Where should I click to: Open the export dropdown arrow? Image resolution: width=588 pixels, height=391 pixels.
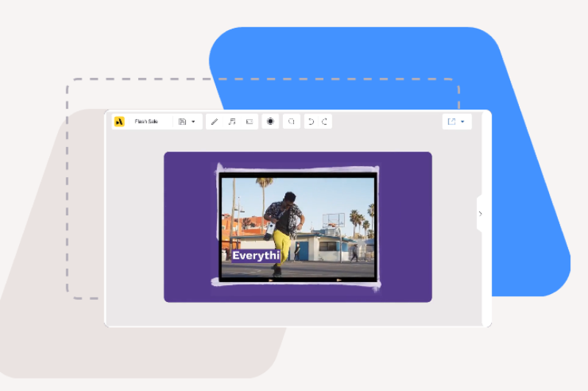[463, 121]
